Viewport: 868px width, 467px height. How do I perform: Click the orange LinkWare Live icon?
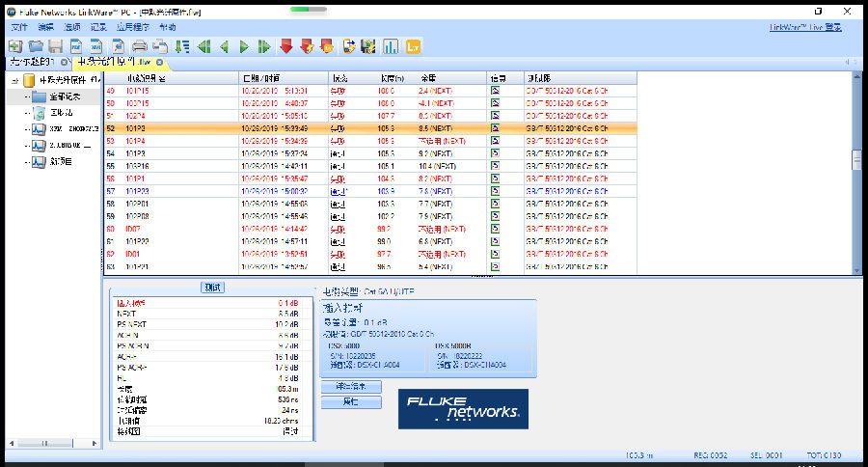tap(413, 47)
